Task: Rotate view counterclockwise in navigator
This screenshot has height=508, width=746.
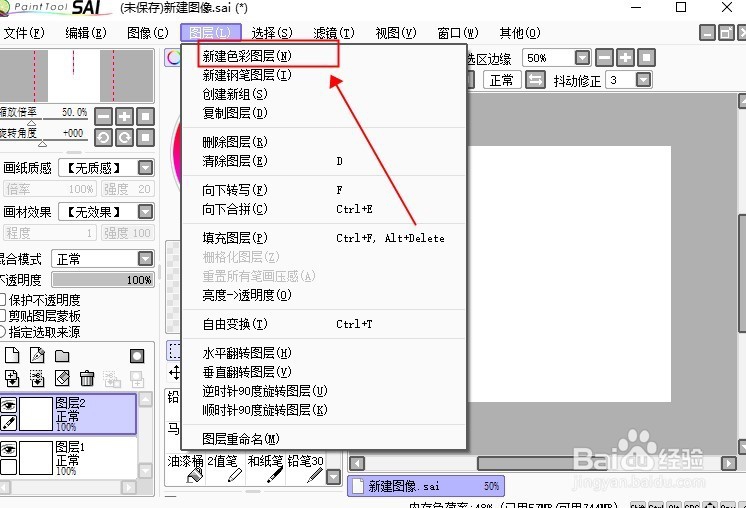Action: pyautogui.click(x=103, y=138)
